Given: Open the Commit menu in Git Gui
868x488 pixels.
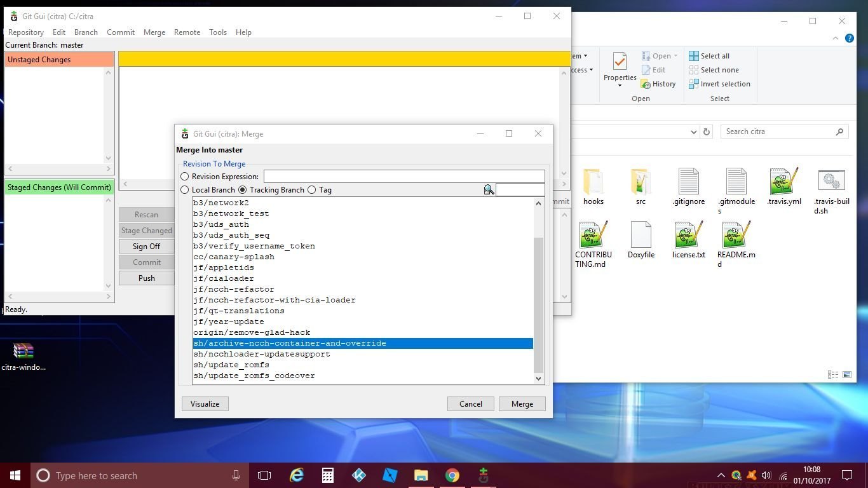Looking at the screenshot, I should (121, 32).
